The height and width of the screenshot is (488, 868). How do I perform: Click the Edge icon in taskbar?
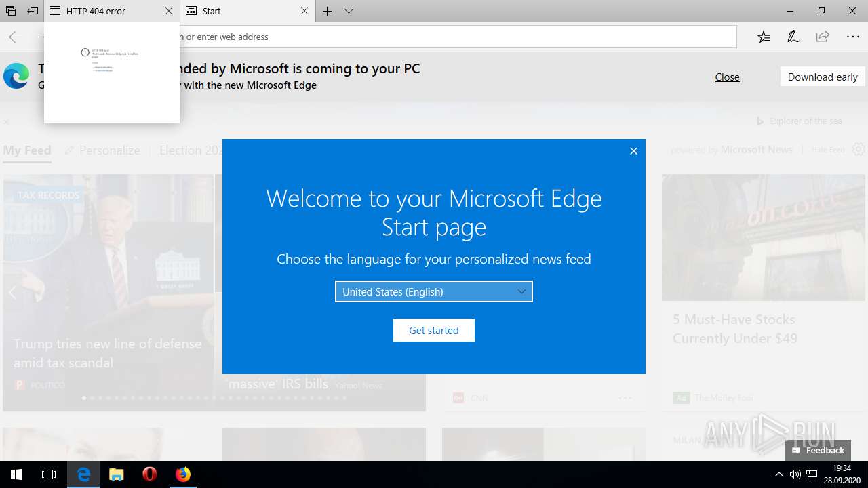tap(83, 474)
